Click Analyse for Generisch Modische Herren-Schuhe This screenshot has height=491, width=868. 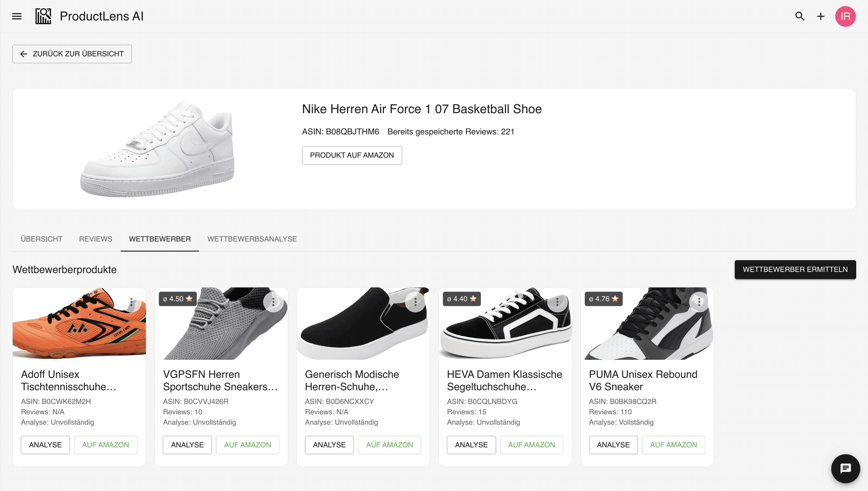click(329, 445)
